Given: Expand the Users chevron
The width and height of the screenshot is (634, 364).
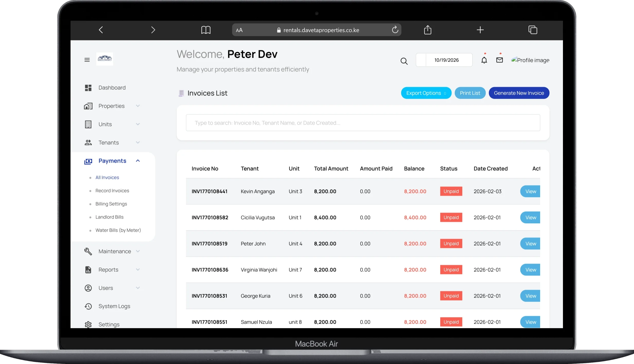Looking at the screenshot, I should 138,288.
